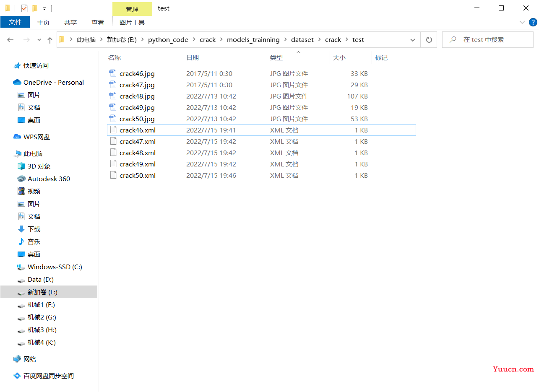Expand chevron after 此电脑 in path

click(102, 40)
